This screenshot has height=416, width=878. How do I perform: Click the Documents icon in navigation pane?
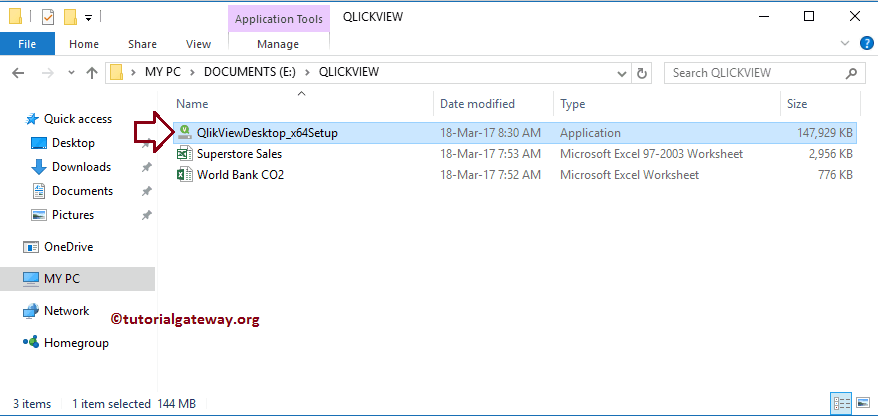click(39, 191)
